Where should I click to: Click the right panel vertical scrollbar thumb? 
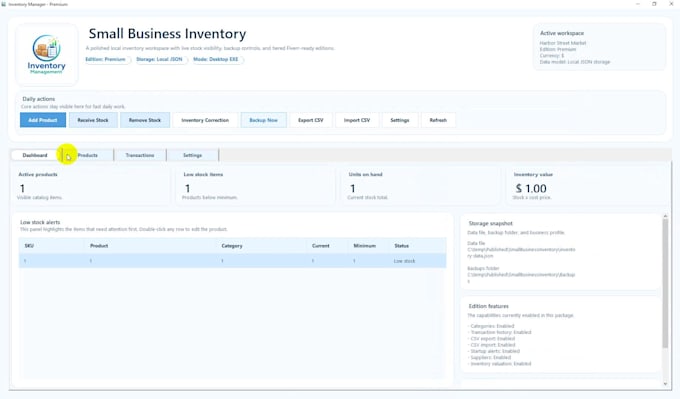[665, 284]
